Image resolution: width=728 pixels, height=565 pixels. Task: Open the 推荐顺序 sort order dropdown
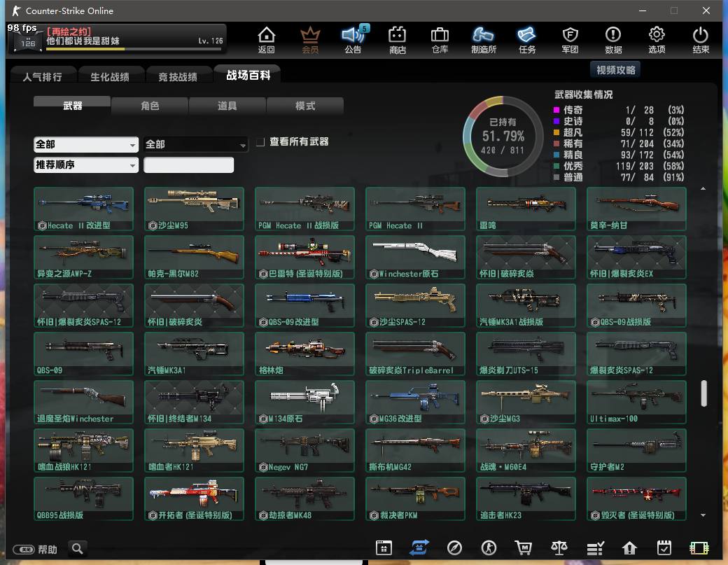86,165
